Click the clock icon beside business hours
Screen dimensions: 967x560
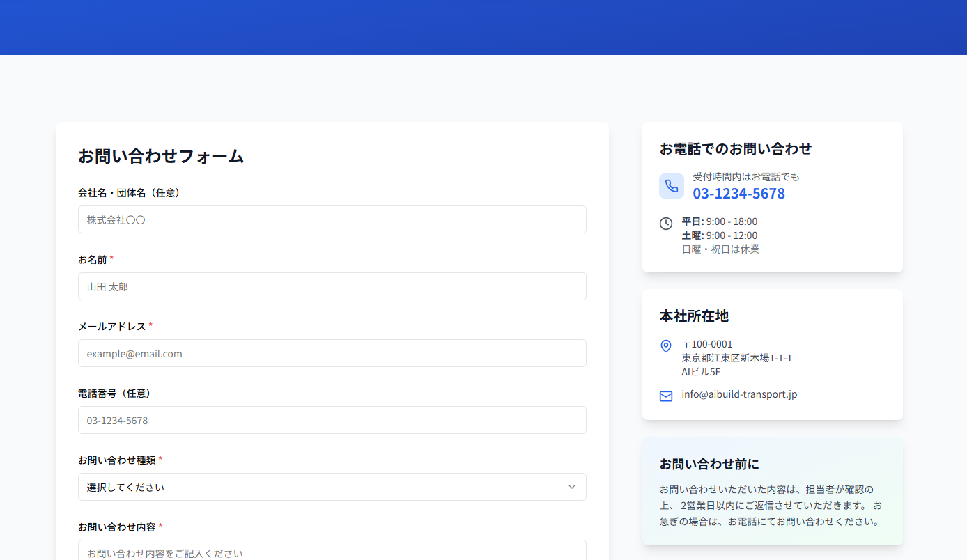tap(665, 224)
